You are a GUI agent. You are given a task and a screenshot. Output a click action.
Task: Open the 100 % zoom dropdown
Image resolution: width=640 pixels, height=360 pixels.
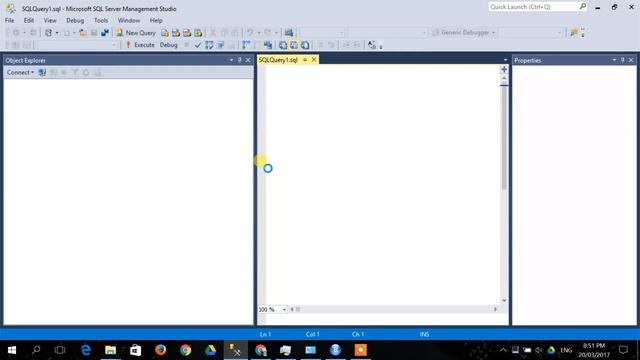[284, 309]
